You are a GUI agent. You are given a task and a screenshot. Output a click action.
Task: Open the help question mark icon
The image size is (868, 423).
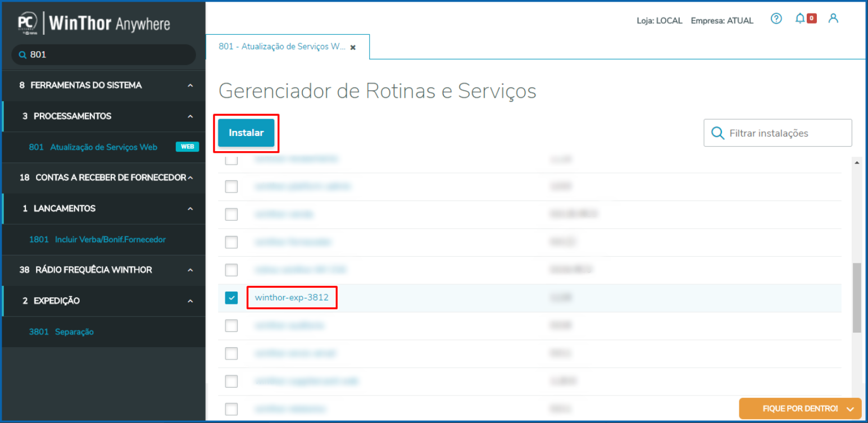(x=776, y=19)
